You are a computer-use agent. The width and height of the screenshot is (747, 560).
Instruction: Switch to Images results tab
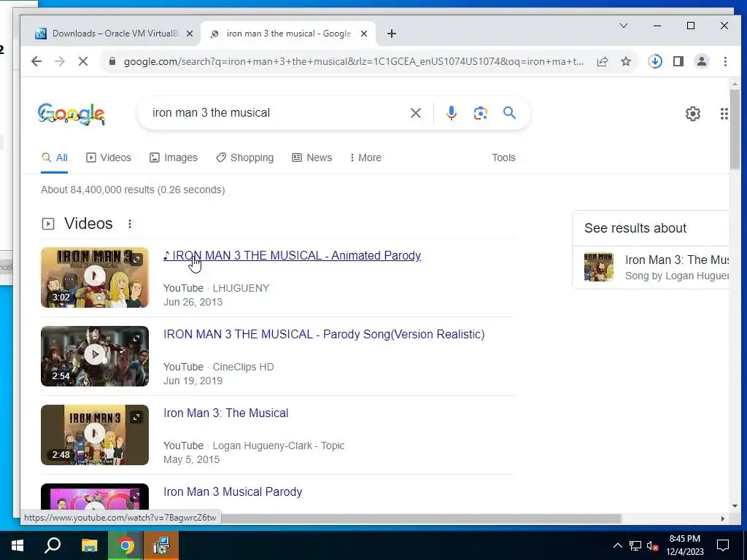pyautogui.click(x=174, y=157)
